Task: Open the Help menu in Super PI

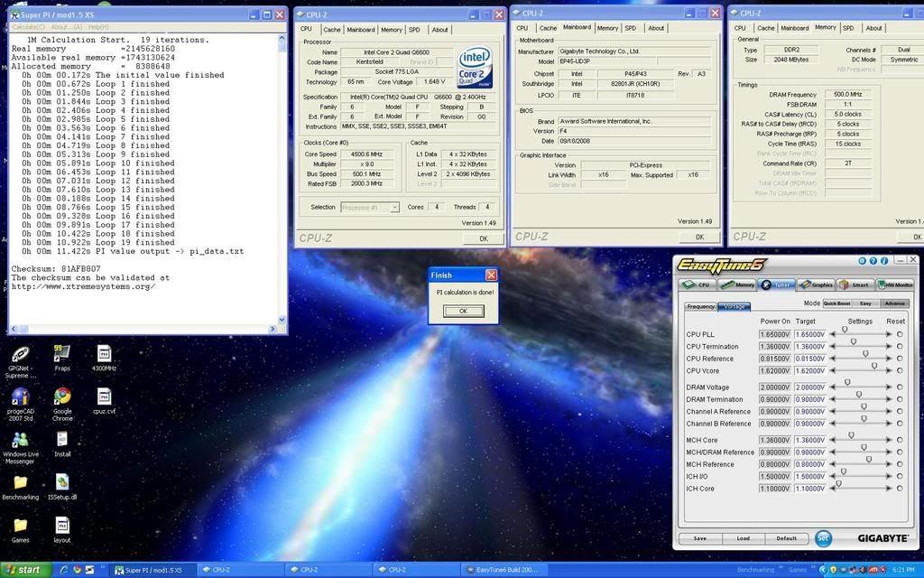Action: (98, 27)
